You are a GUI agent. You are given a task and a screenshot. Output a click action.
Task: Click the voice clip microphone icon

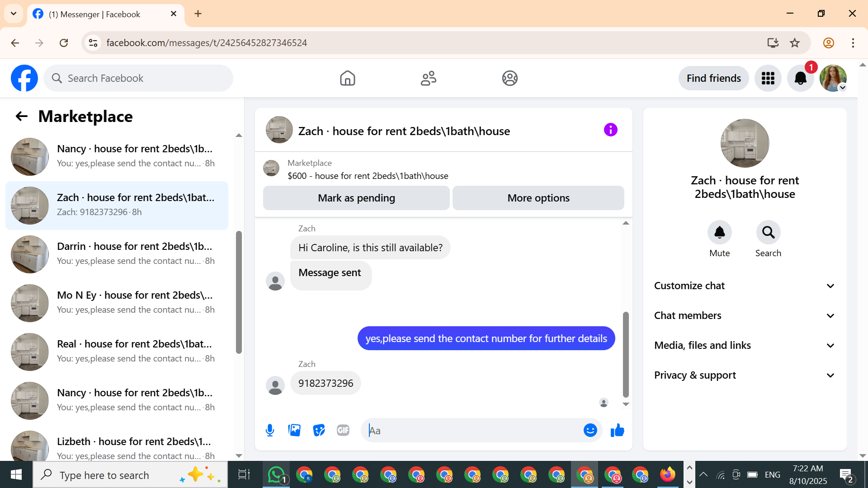270,430
